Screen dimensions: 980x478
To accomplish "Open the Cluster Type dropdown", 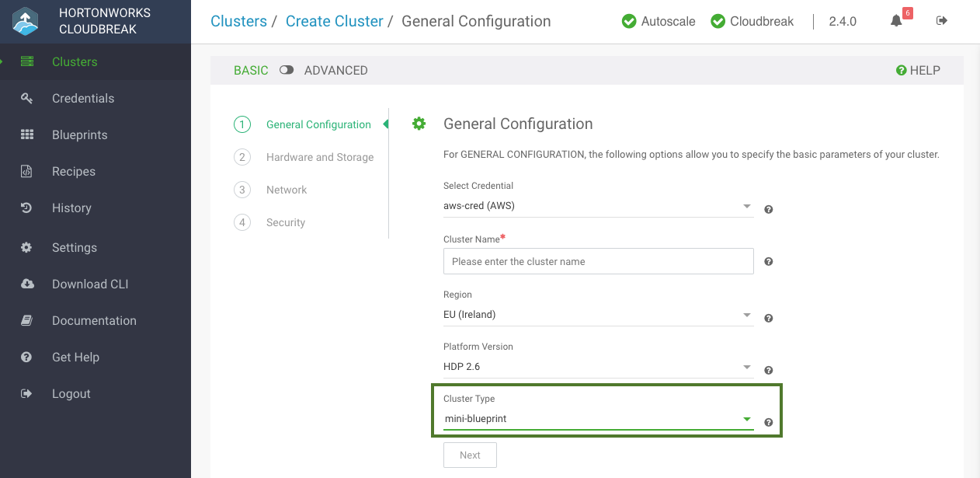I will (598, 419).
